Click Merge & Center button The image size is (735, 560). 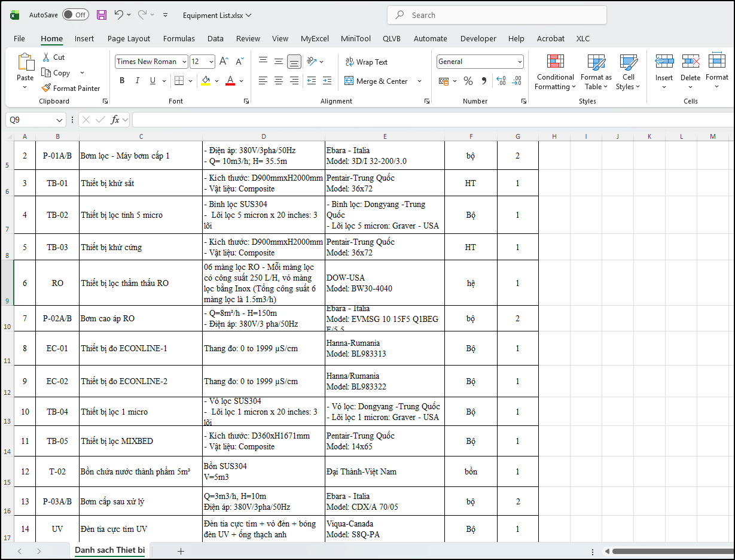[x=376, y=81]
